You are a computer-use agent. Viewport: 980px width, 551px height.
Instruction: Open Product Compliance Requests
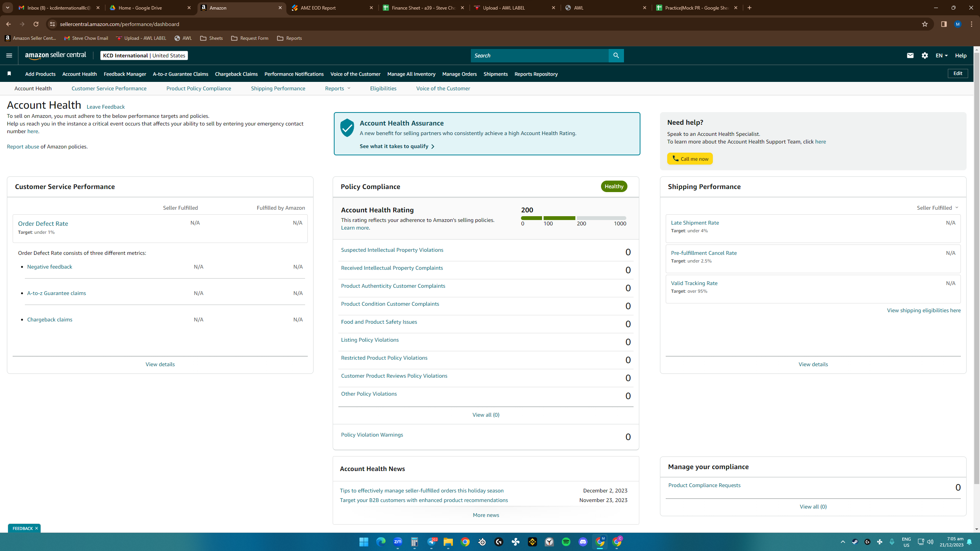click(704, 485)
